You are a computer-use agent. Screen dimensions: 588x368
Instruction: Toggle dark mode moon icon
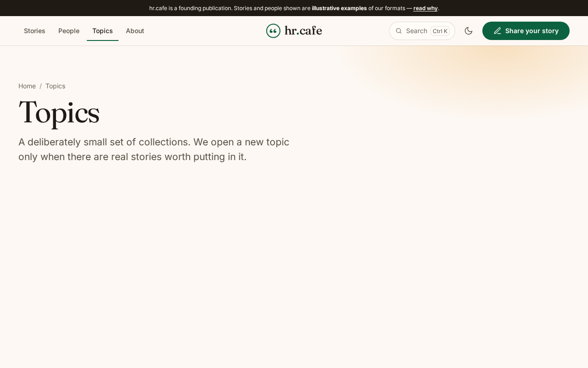pos(469,31)
